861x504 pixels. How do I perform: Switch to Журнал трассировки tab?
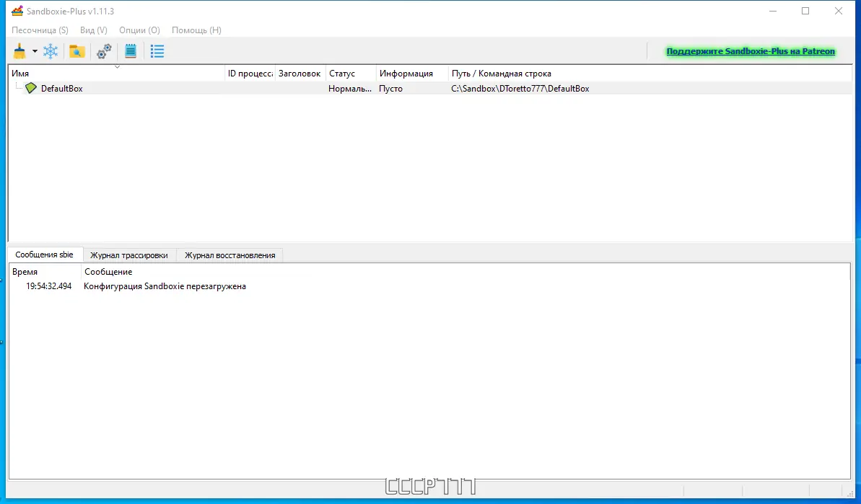click(x=129, y=255)
